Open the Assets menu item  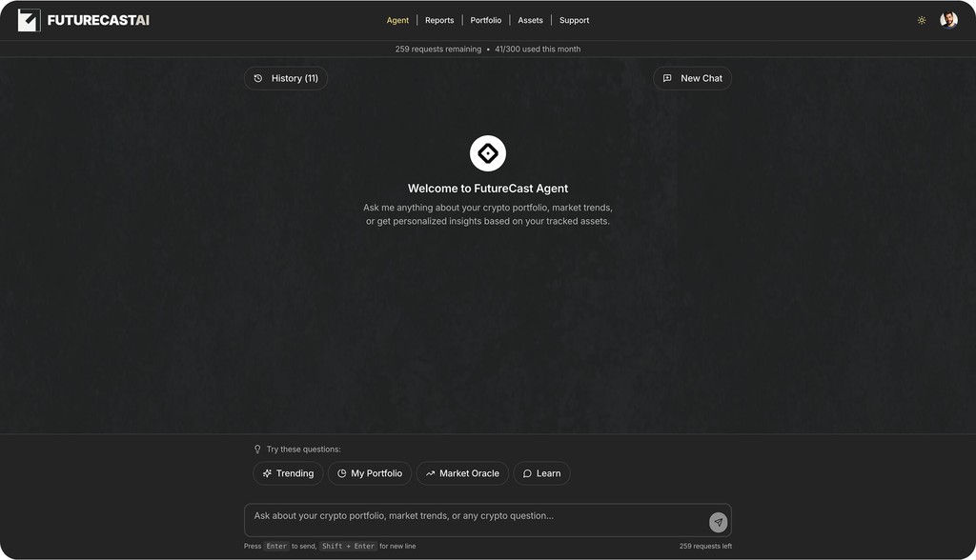point(530,20)
